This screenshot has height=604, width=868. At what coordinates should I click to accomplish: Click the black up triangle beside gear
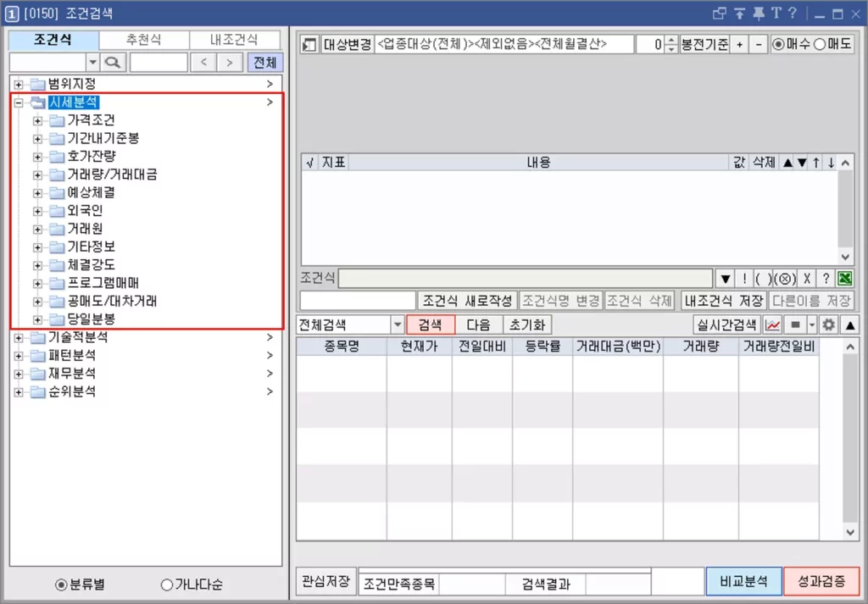coord(849,325)
